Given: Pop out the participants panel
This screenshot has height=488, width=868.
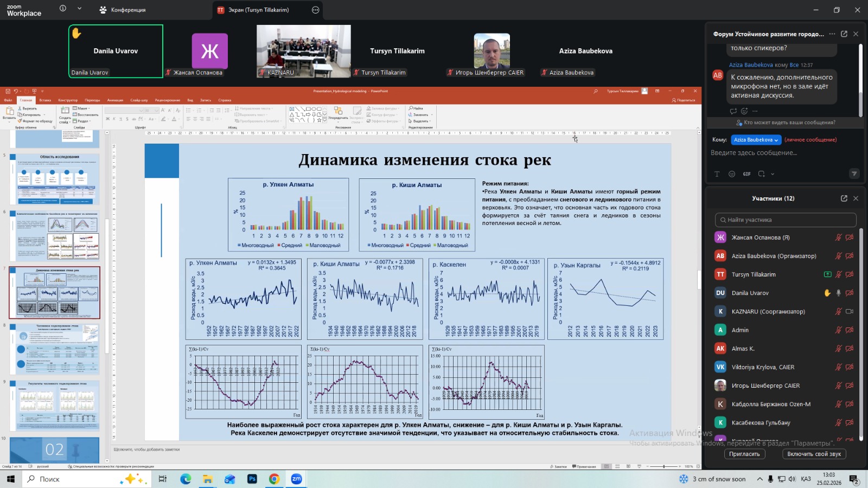Looking at the screenshot, I should click(844, 198).
